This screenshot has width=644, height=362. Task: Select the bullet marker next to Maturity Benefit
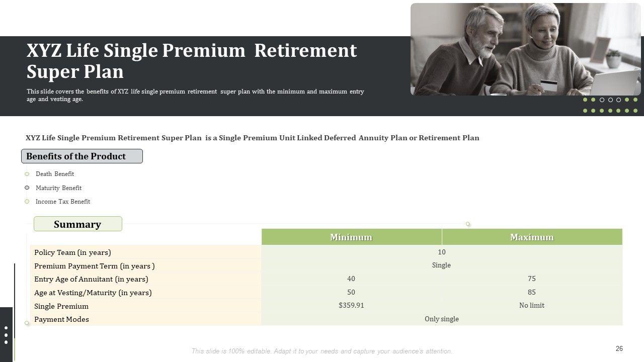point(27,188)
